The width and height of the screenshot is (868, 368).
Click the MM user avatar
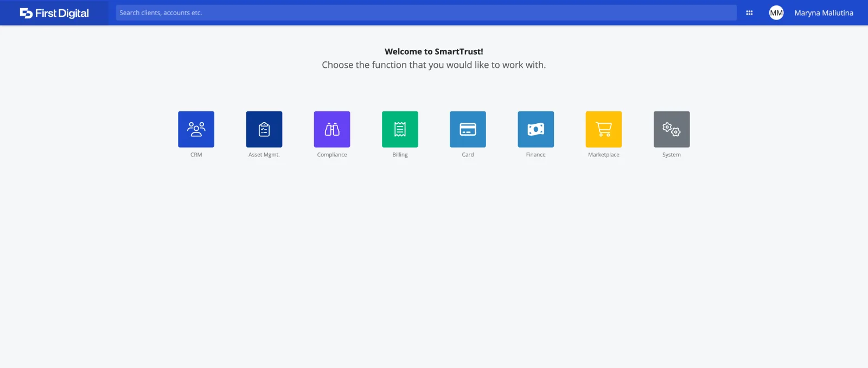(x=776, y=13)
